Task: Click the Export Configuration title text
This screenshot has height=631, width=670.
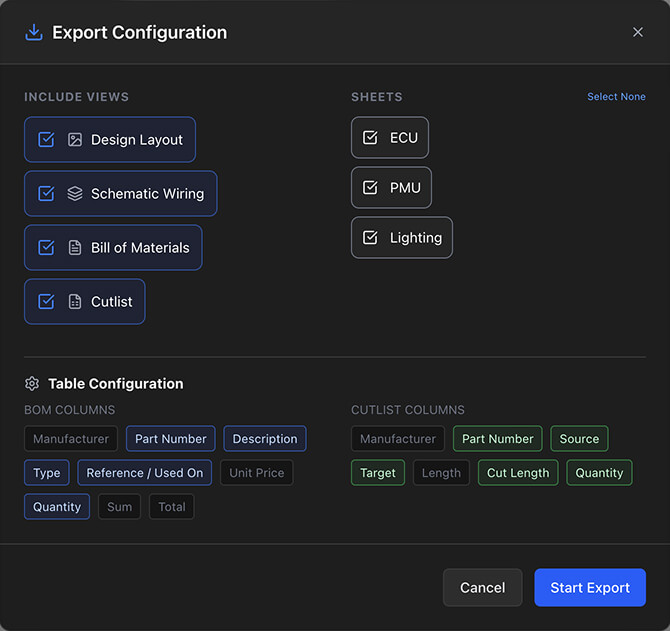Action: 140,32
